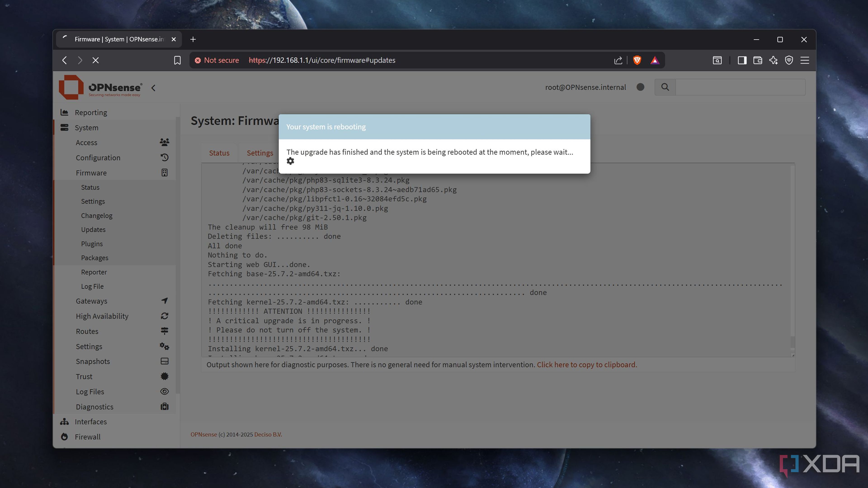Open a new browser tab
The image size is (868, 488).
point(193,39)
